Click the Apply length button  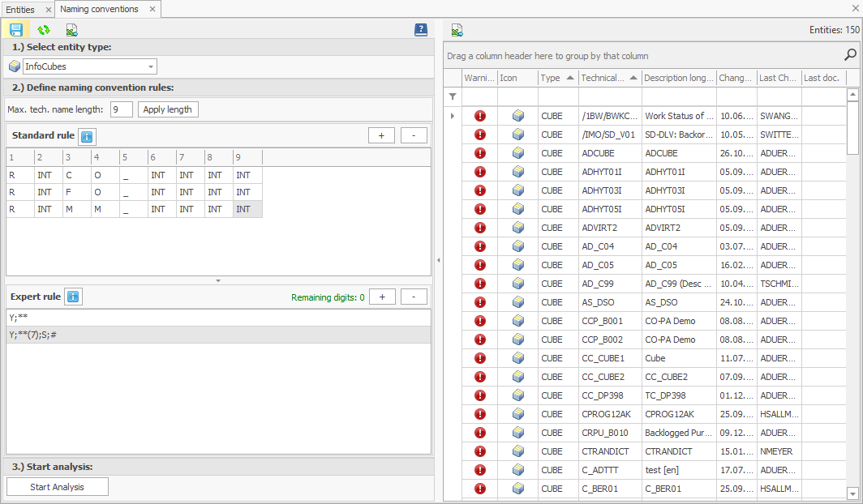(x=168, y=109)
